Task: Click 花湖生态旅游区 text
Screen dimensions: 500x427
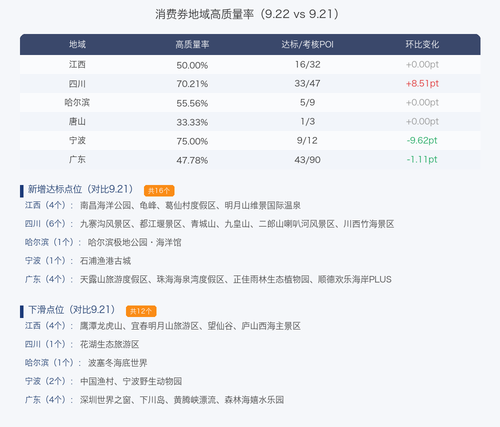Action: click(x=110, y=344)
